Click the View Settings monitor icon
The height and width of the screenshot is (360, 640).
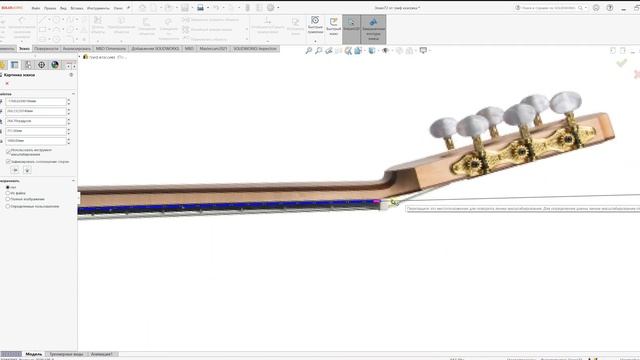click(x=423, y=51)
